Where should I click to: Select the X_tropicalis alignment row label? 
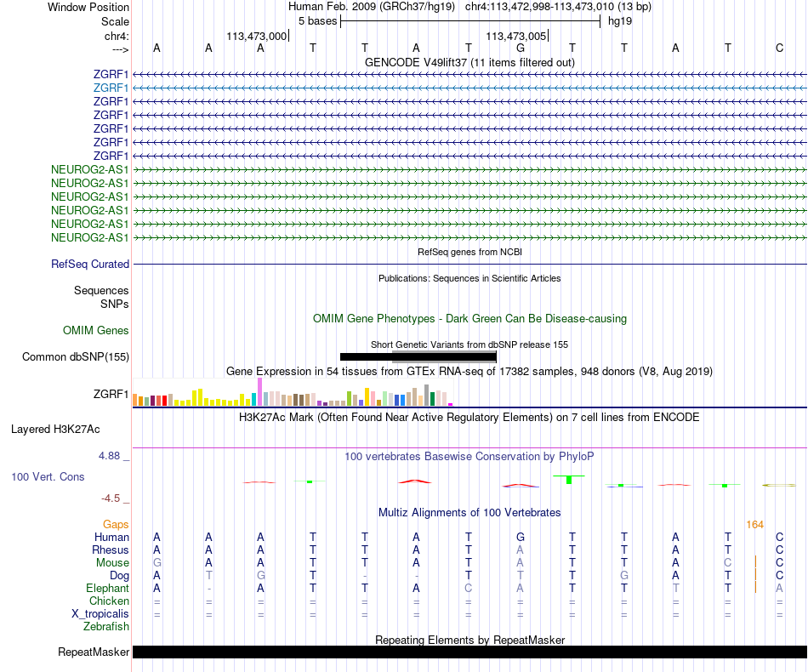pyautogui.click(x=100, y=614)
